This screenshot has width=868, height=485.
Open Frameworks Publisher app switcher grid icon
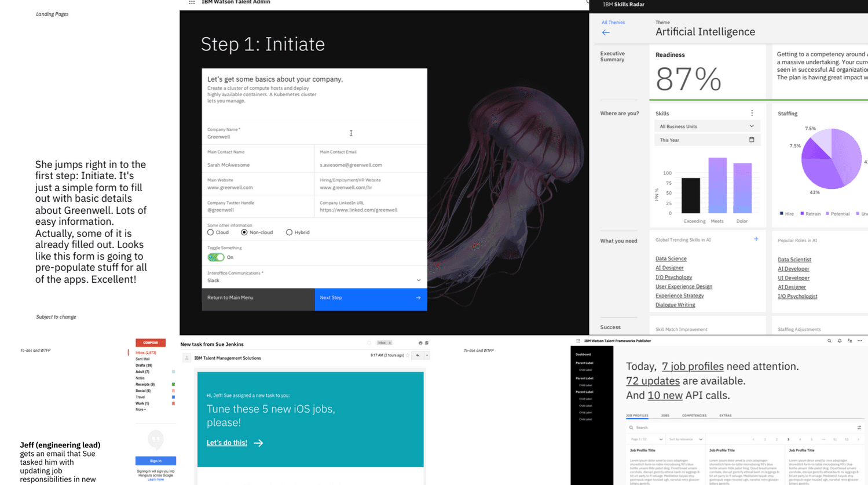pos(578,341)
